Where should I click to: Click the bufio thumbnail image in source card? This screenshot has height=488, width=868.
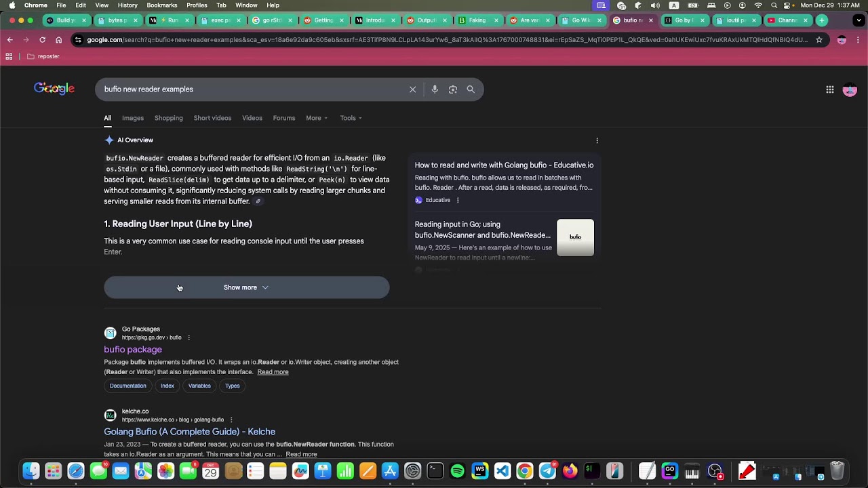coord(575,237)
